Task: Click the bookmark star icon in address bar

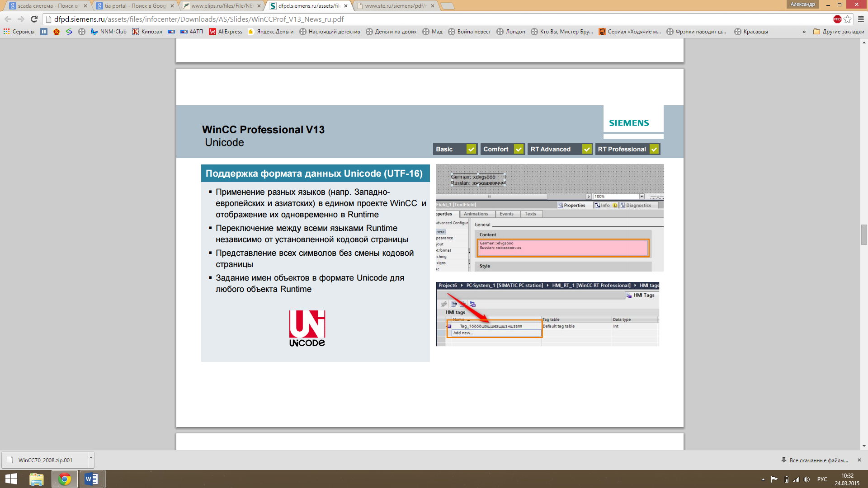Action: point(848,19)
